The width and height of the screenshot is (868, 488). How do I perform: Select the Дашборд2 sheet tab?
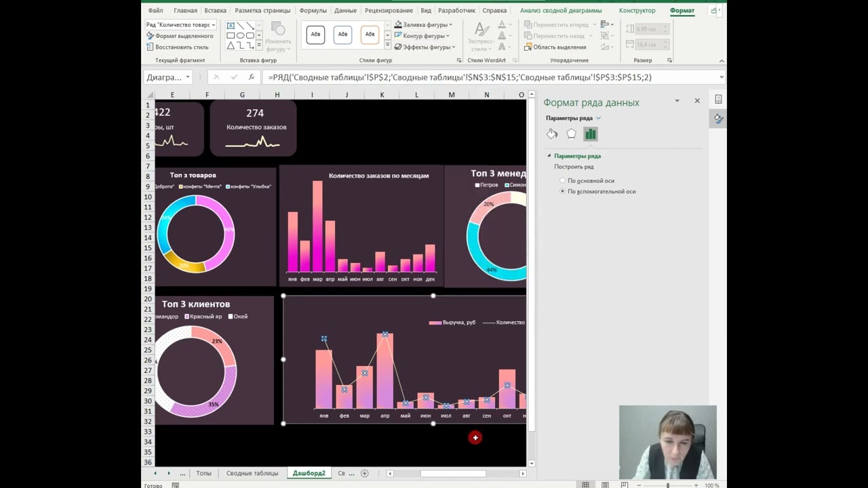click(x=309, y=473)
